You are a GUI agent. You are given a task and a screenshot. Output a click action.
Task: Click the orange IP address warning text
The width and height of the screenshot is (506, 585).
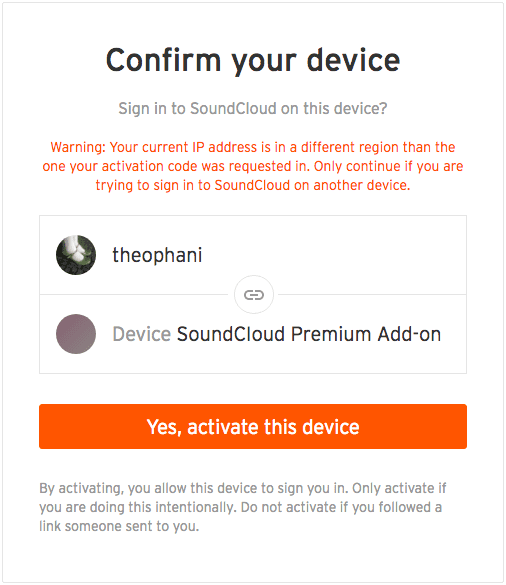pos(253,166)
